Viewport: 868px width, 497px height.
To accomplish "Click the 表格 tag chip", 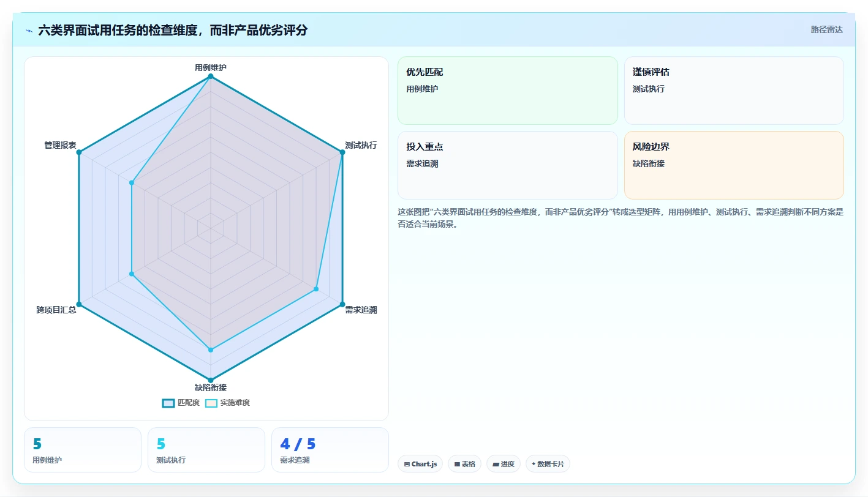I will 465,464.
